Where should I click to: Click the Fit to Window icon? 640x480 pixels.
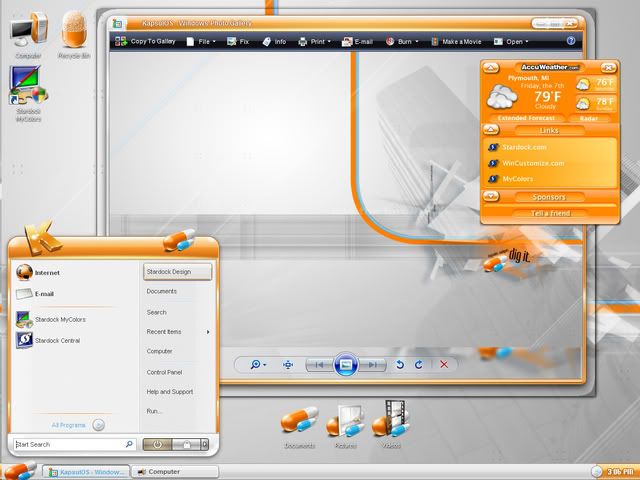click(x=288, y=365)
